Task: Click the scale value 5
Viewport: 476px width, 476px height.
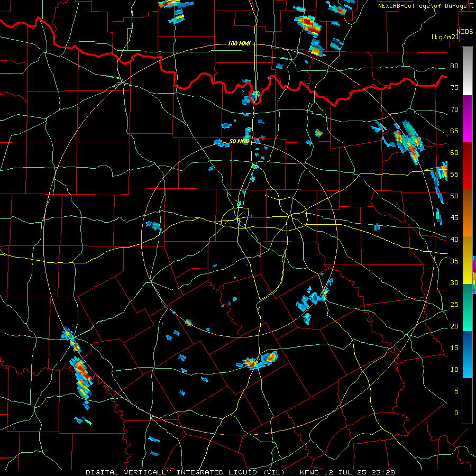Action: (x=456, y=391)
